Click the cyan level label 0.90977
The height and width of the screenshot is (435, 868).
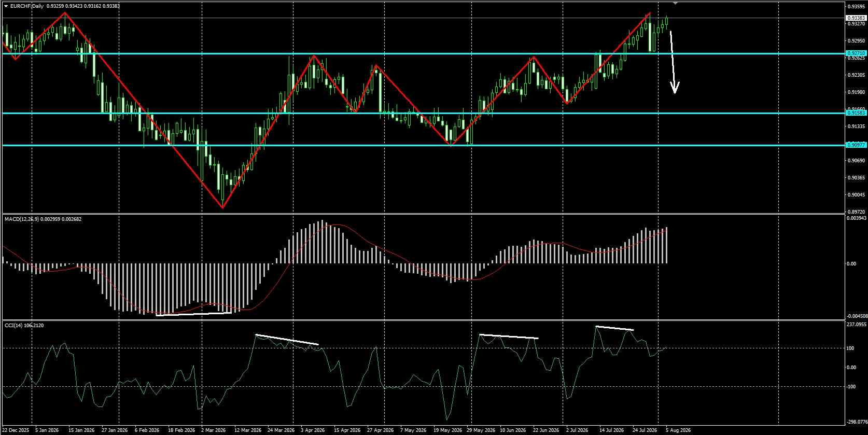[856, 145]
